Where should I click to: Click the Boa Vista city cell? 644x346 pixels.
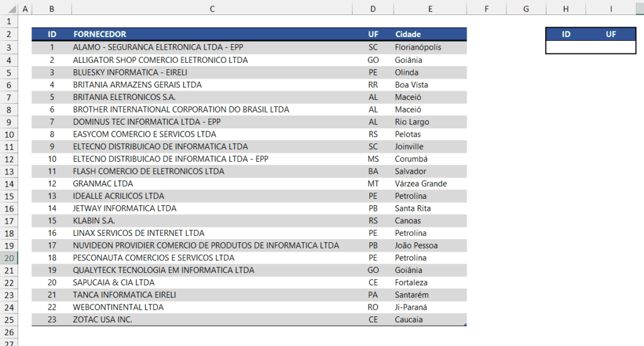point(430,85)
